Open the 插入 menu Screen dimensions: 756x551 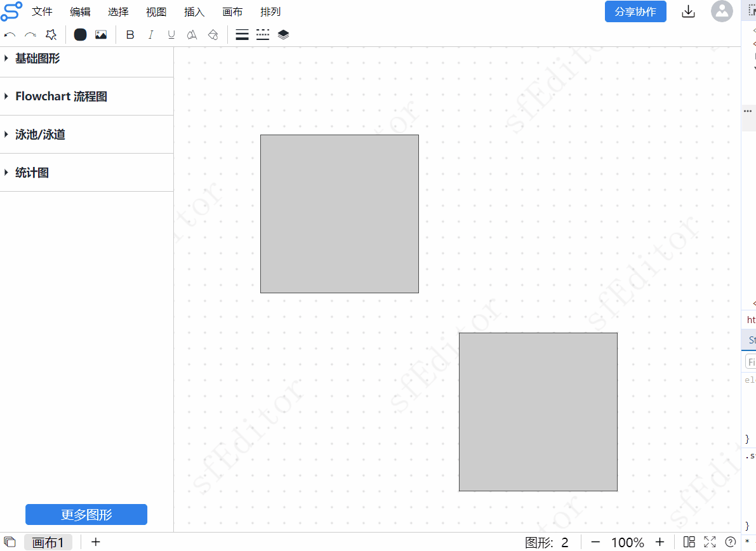[194, 11]
